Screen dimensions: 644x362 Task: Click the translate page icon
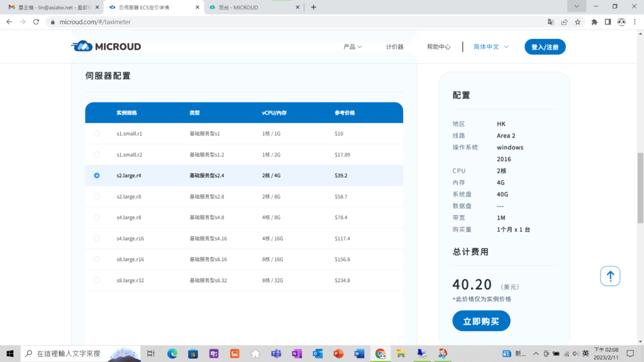[551, 21]
